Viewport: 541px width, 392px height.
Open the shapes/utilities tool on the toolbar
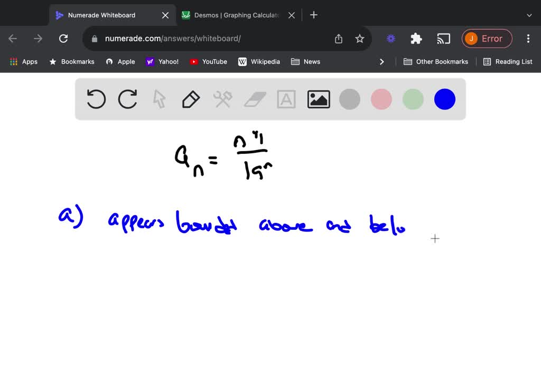[x=222, y=99]
